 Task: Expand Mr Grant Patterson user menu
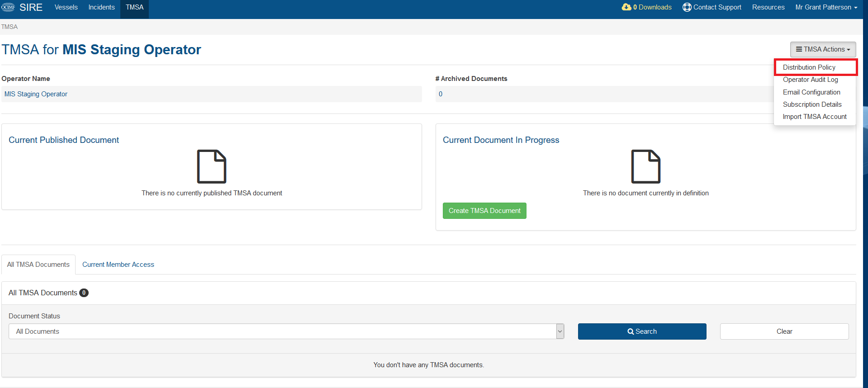[826, 7]
